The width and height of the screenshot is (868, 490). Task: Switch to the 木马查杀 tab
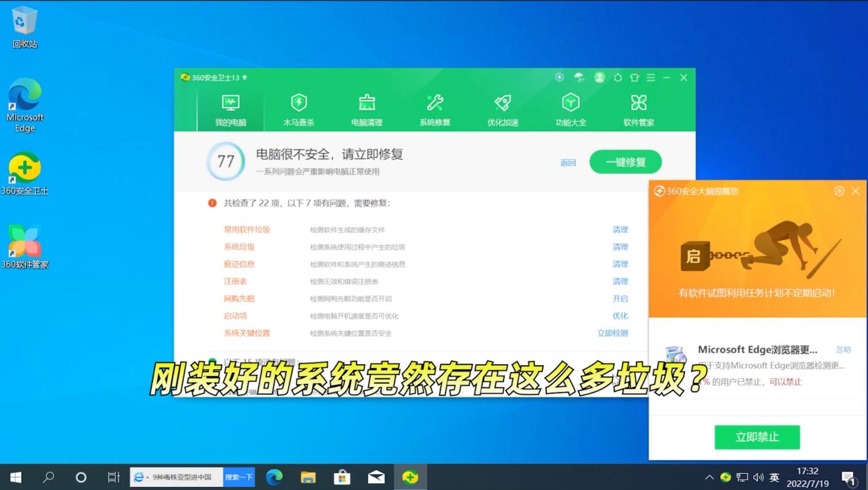(x=299, y=109)
